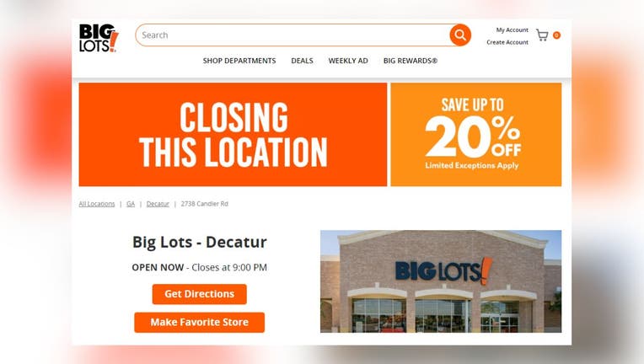Click the Big Lots storefront photo
644x364 pixels.
pos(441,281)
